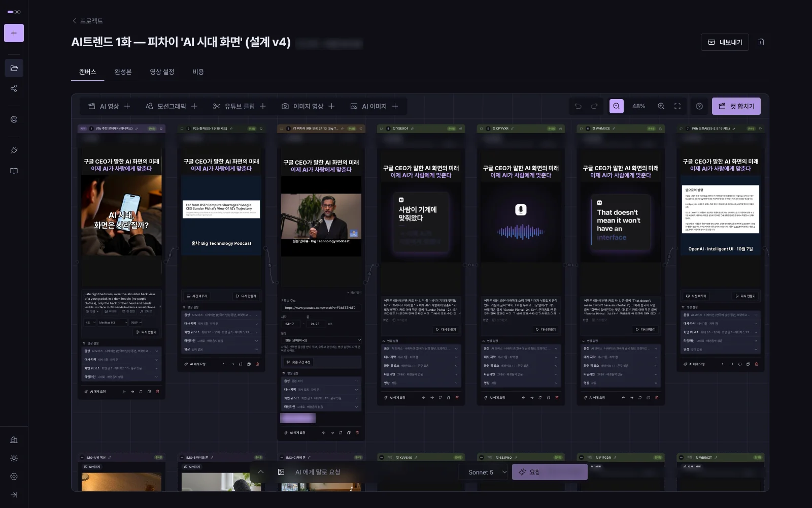
Task: Click the undo arrow in canvas toolbar
Action: 578,106
